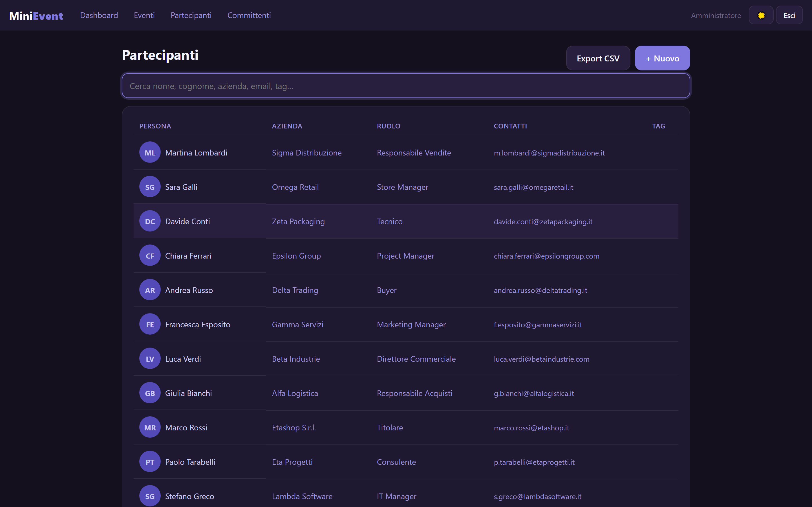Click Andrea Russo's AR avatar

point(150,290)
